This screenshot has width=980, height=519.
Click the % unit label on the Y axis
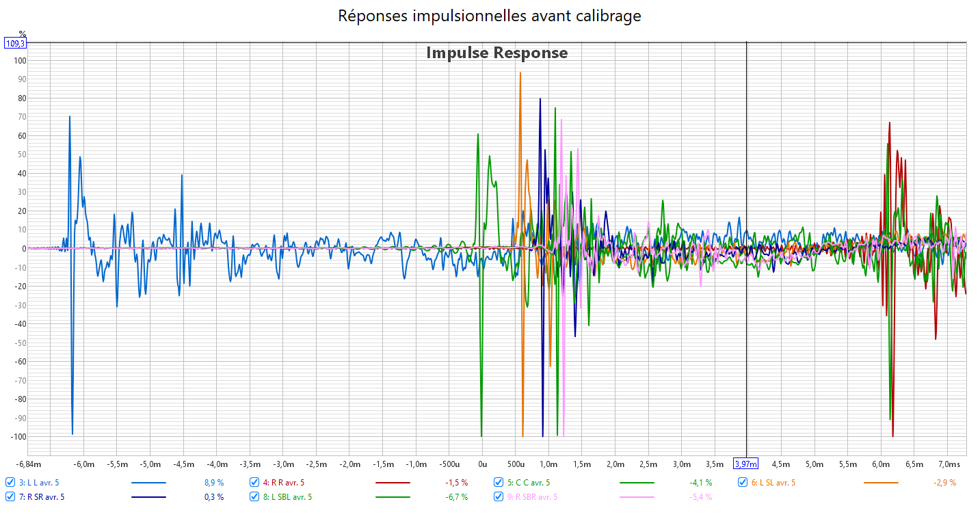tap(22, 34)
